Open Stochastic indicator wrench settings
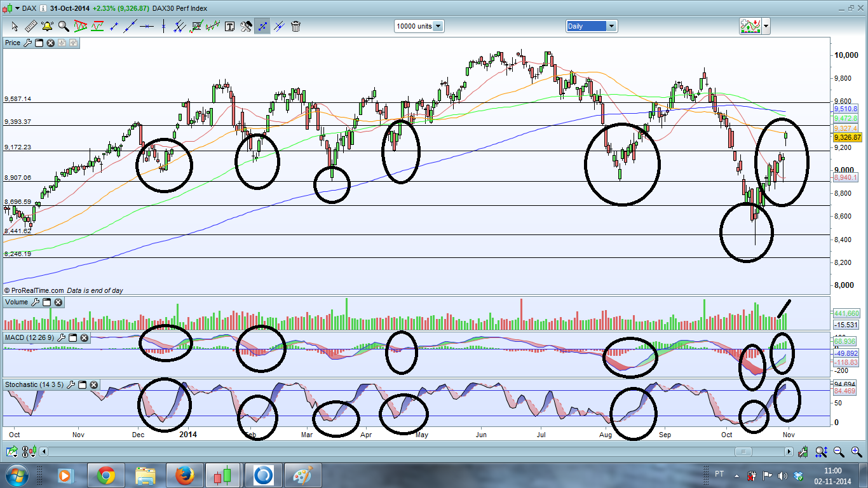868x488 pixels. (71, 384)
